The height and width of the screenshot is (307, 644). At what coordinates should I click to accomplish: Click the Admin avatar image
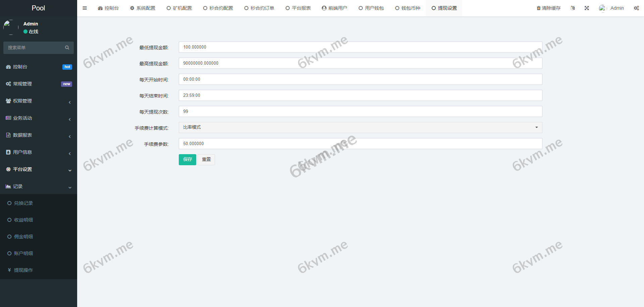click(x=602, y=8)
